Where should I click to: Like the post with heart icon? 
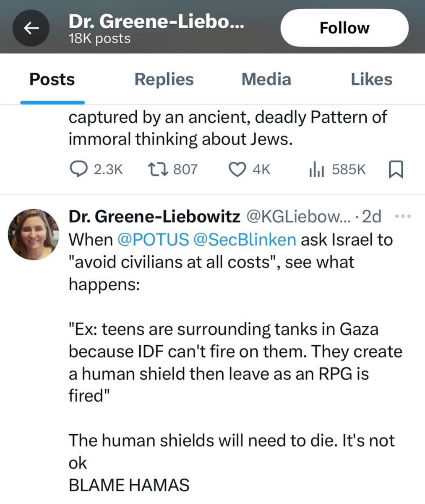coord(236,169)
